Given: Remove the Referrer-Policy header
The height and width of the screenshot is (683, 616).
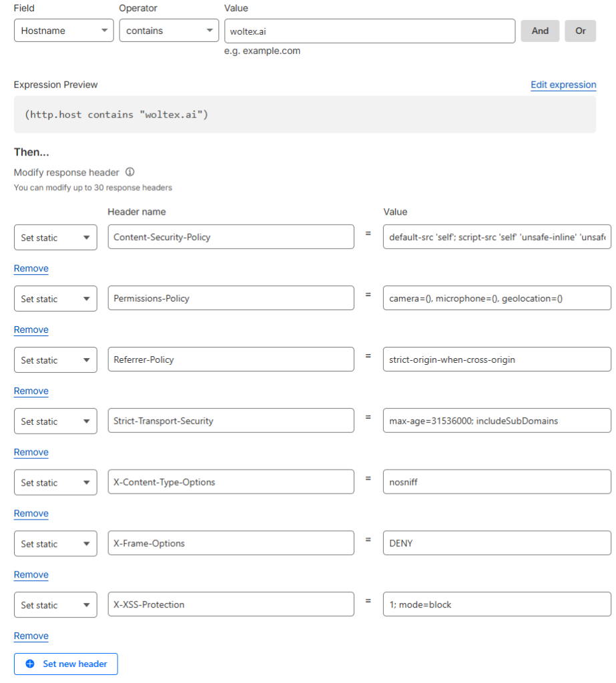Looking at the screenshot, I should point(31,391).
